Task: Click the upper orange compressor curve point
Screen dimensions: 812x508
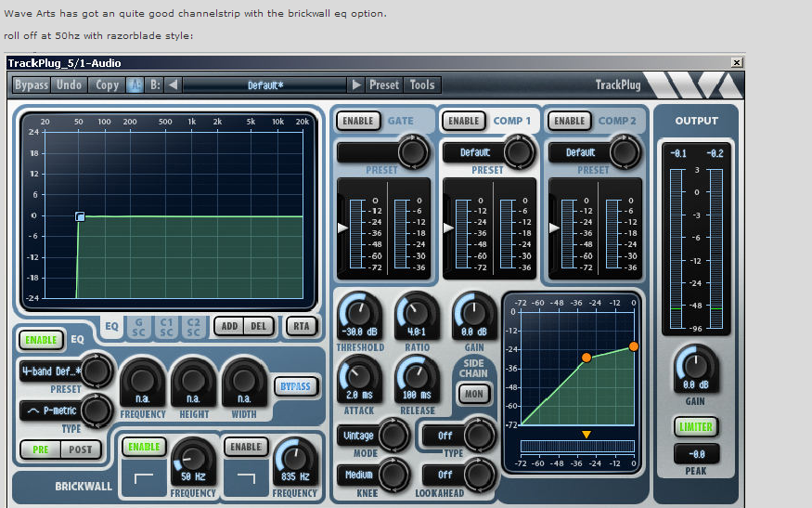Action: (x=633, y=346)
